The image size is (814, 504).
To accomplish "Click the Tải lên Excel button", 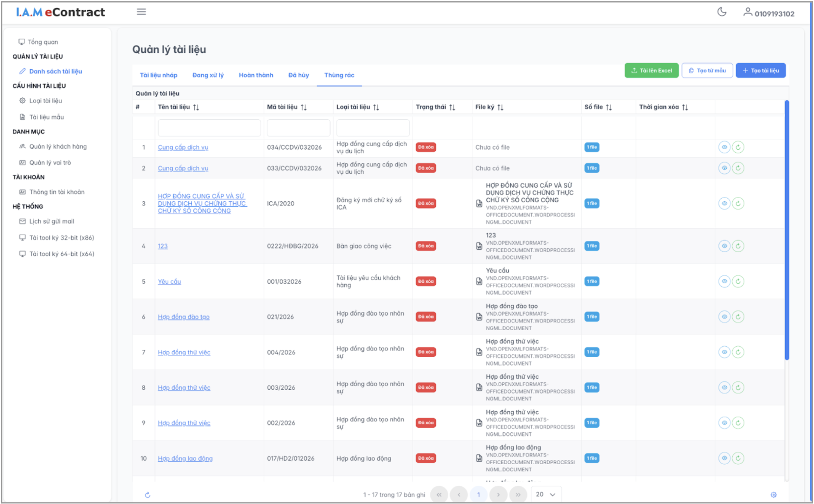I will 651,70.
